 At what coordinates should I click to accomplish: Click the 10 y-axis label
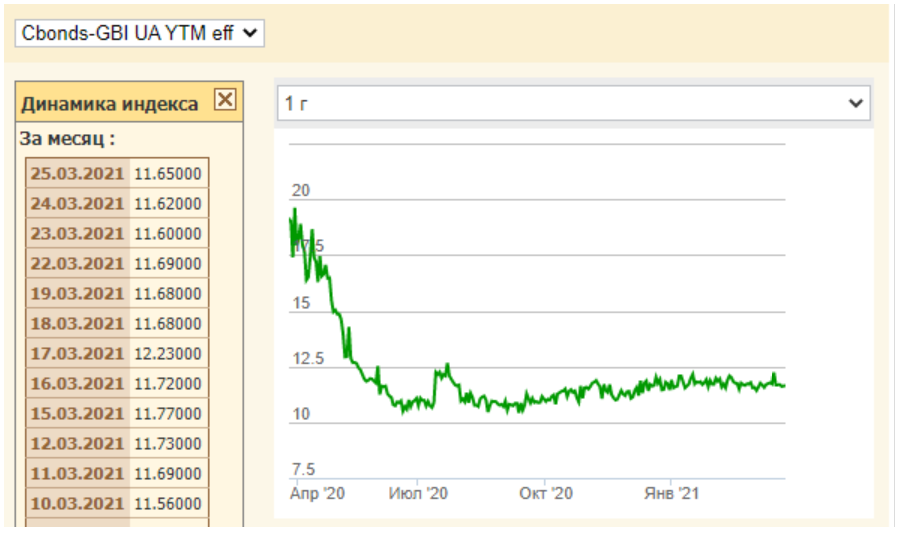tap(301, 414)
